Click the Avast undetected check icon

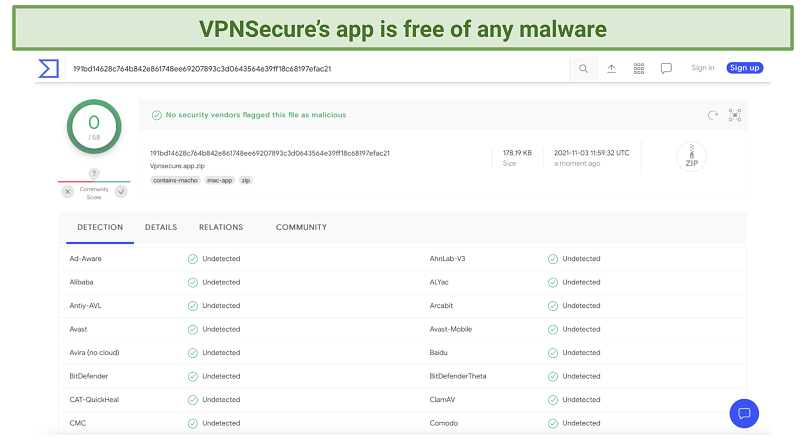193,329
